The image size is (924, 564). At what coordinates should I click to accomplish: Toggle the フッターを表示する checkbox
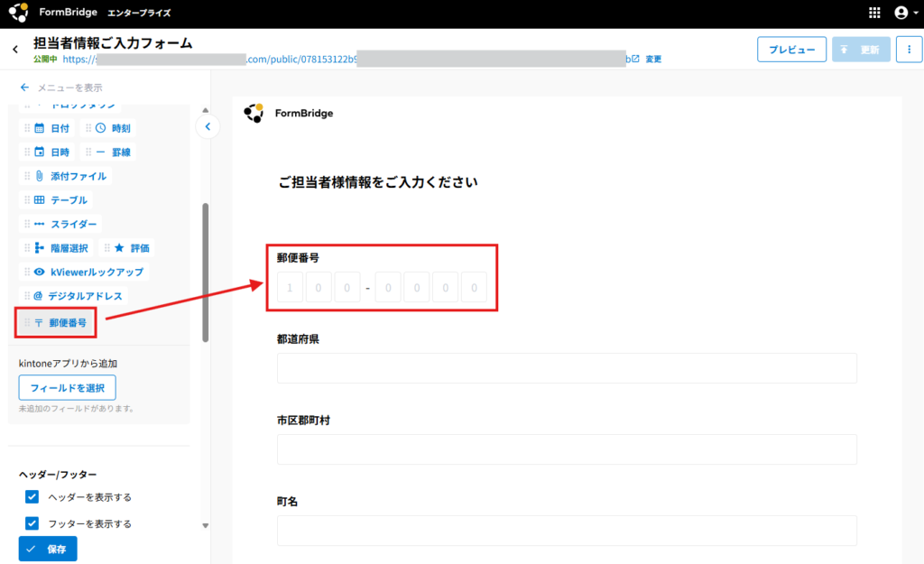pos(32,523)
